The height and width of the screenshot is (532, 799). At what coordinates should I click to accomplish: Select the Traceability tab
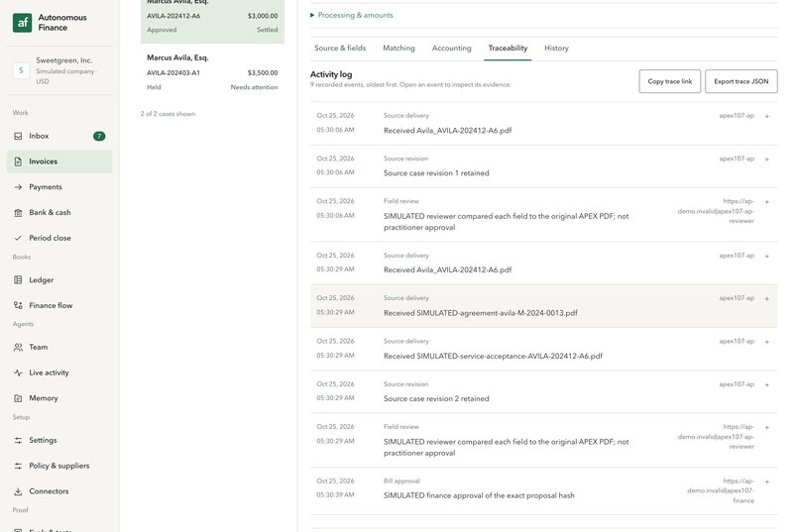(508, 48)
